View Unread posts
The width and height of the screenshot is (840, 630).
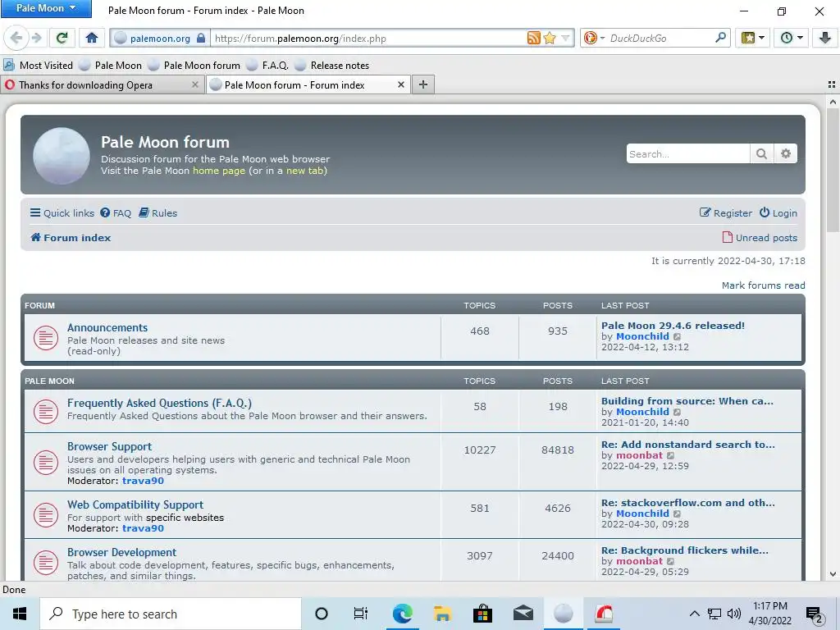(760, 237)
